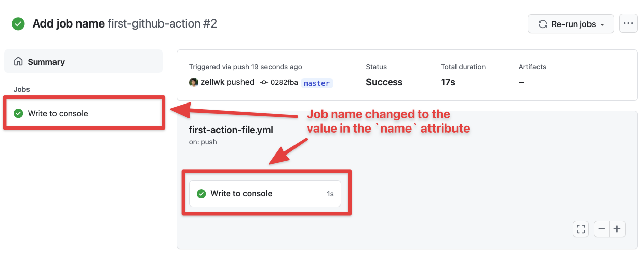Switch to the Summary tab
The height and width of the screenshot is (257, 644).
pyautogui.click(x=46, y=62)
